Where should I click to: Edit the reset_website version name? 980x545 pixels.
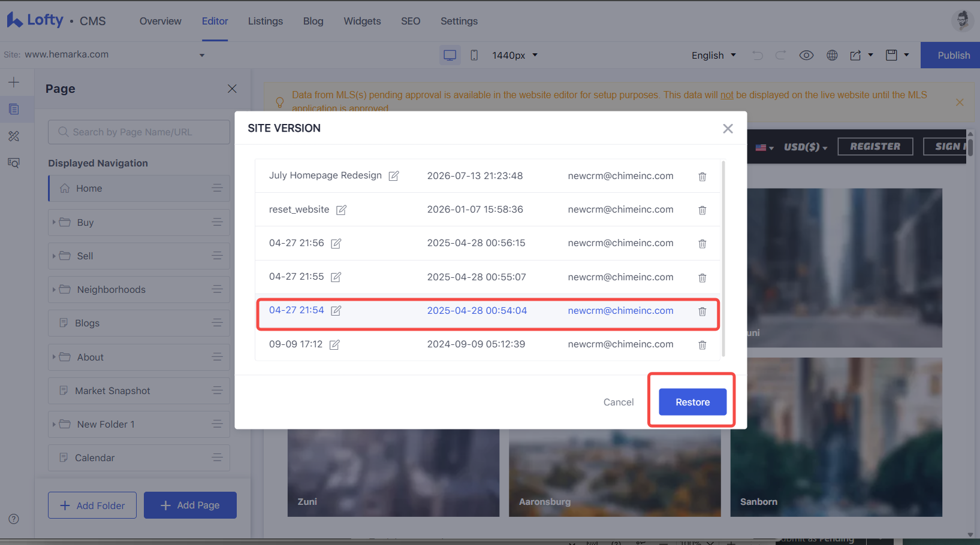pos(341,210)
